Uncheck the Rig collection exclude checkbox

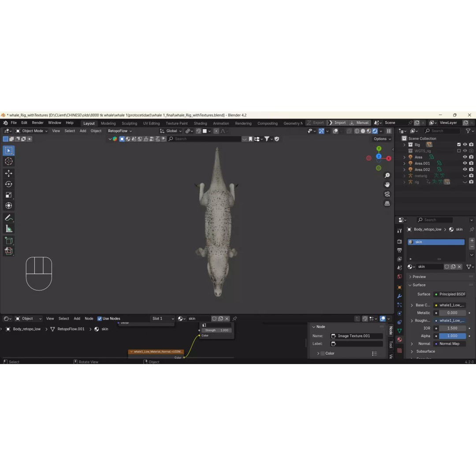coord(459,145)
